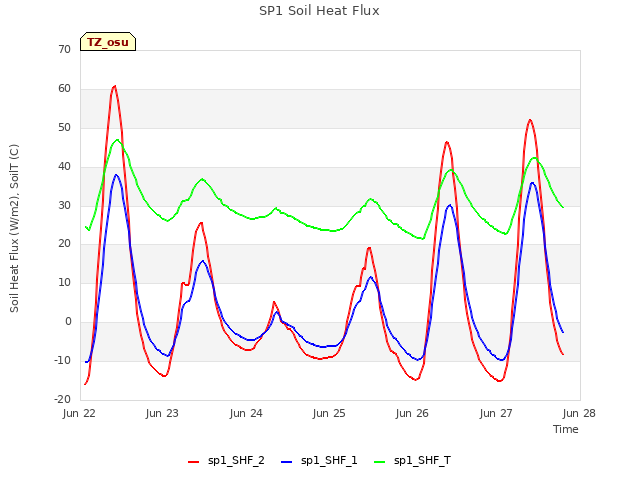This screenshot has width=640, height=480.
Task: Click the -20 y-axis tick label
Action: [x=62, y=399]
